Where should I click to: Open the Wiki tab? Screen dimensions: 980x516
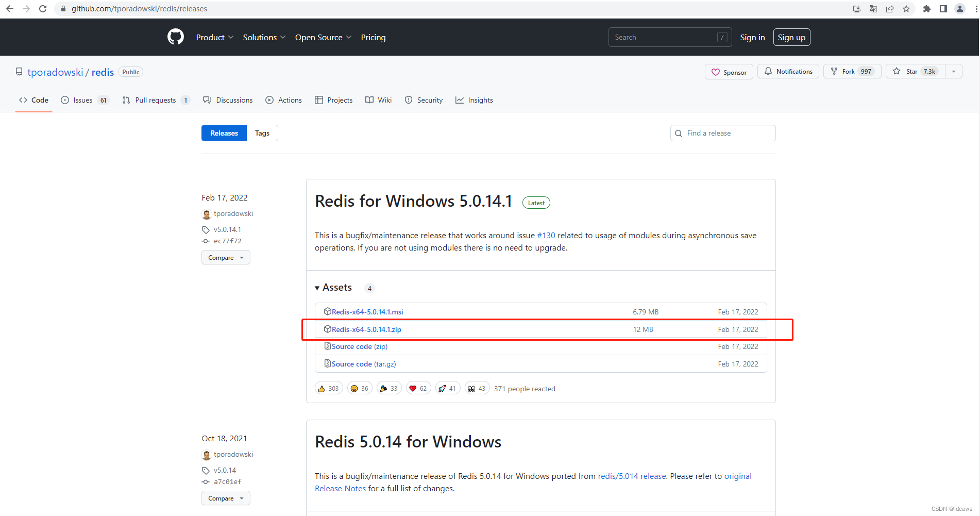(x=378, y=100)
